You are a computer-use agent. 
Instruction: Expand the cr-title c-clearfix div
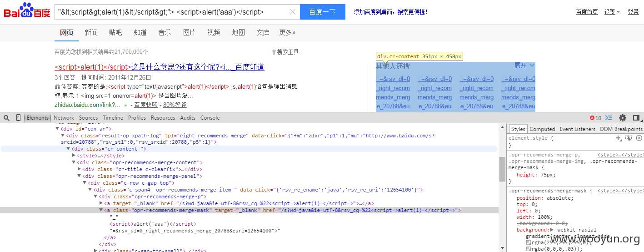point(80,169)
